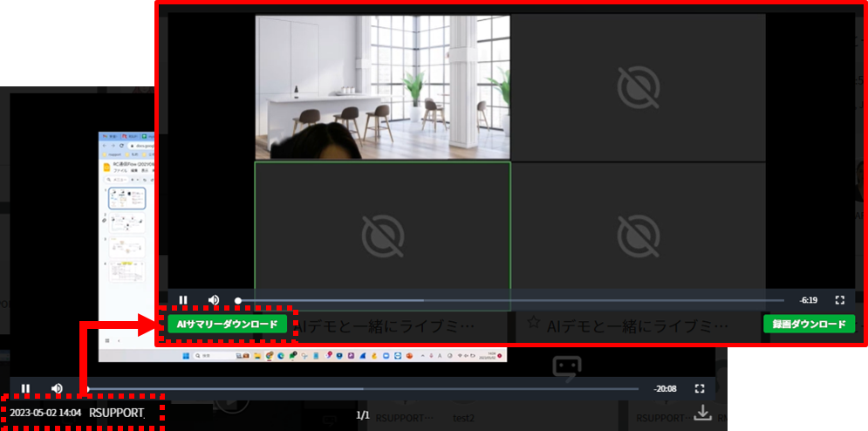This screenshot has width=868, height=431.
Task: Enter fullscreen in the -6:19 player
Action: (840, 300)
